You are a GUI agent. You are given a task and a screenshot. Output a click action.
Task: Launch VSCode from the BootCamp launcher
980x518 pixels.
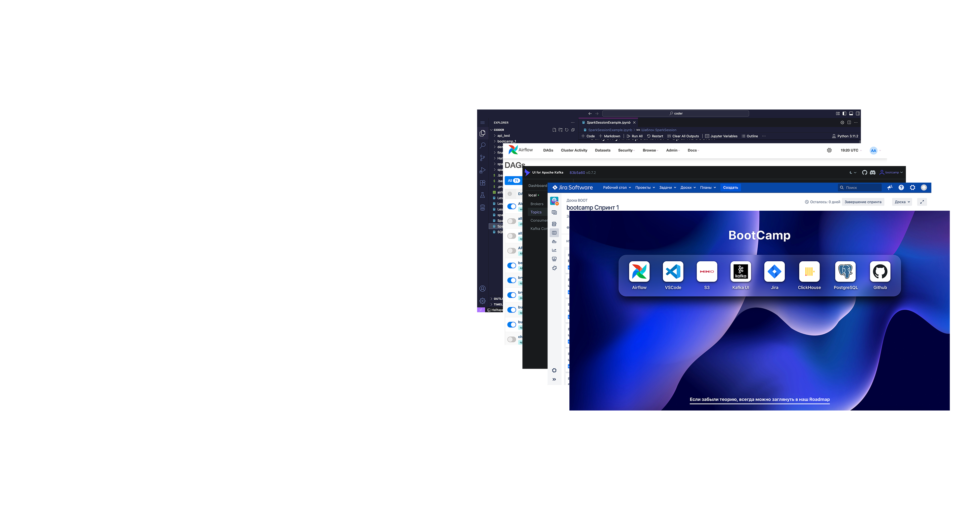pos(673,272)
